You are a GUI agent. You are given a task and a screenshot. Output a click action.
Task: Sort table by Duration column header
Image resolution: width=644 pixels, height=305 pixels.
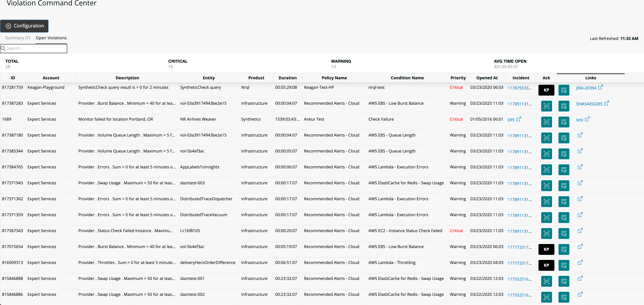[288, 78]
